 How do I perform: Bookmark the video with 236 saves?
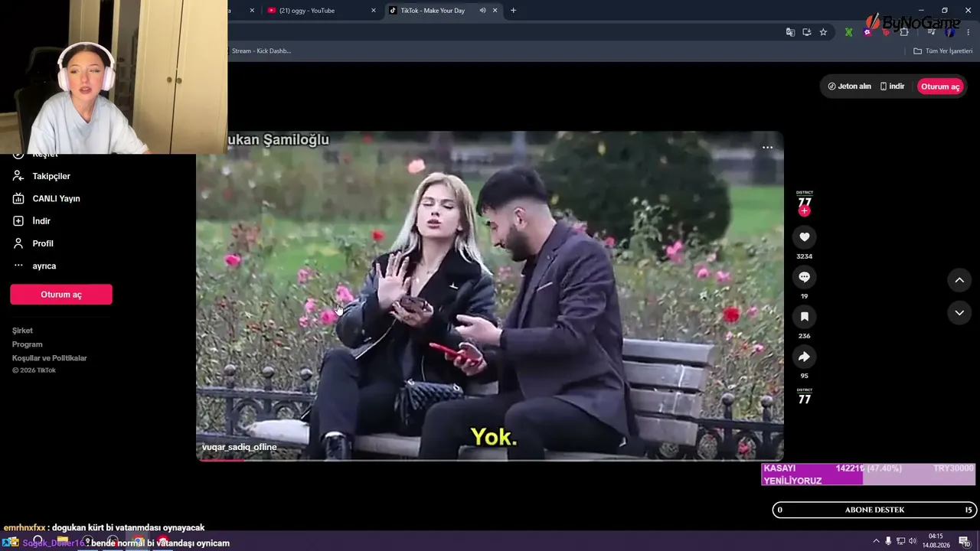click(804, 317)
